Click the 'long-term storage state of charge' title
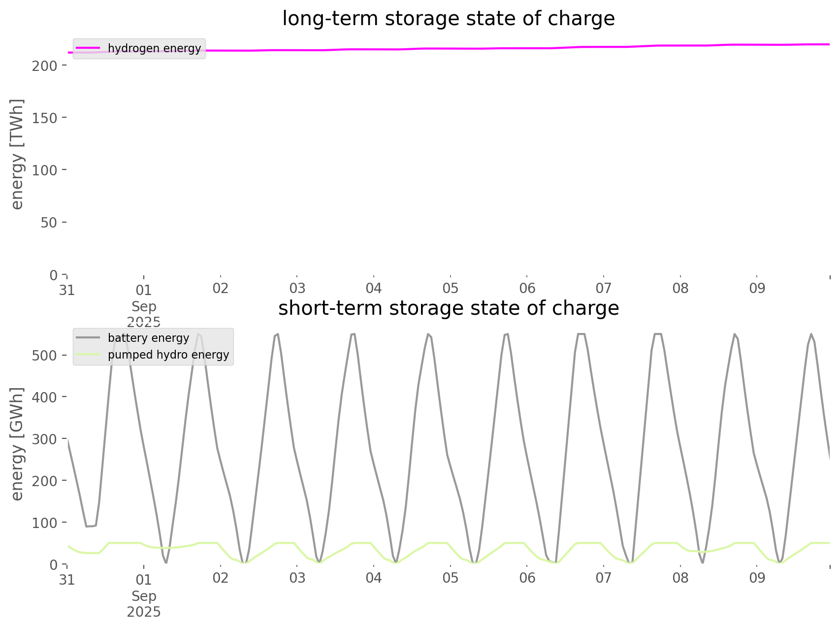Image resolution: width=840 pixels, height=629 pixels. point(448,19)
